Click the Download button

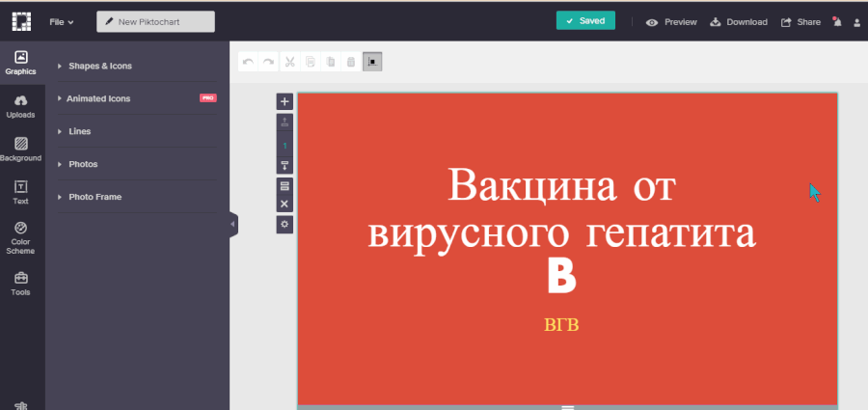pos(739,21)
